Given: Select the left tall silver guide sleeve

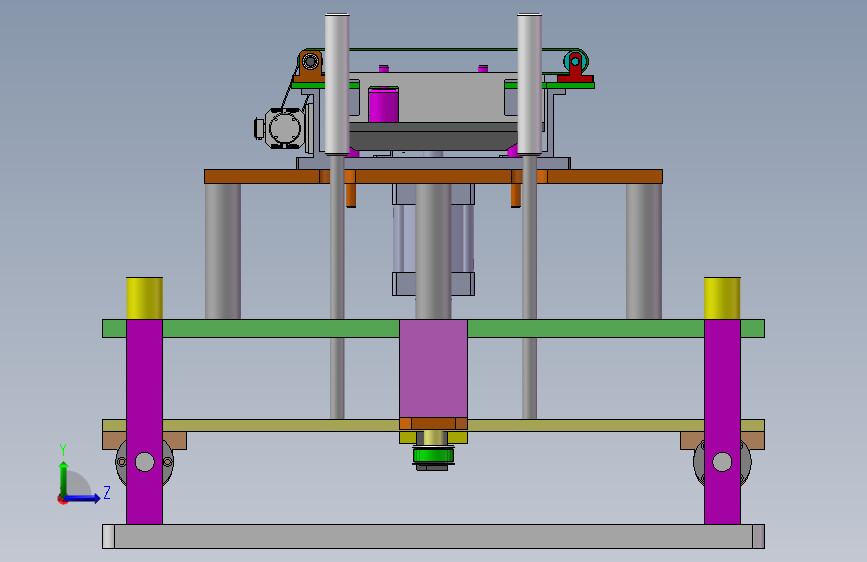Looking at the screenshot, I should pos(337,84).
